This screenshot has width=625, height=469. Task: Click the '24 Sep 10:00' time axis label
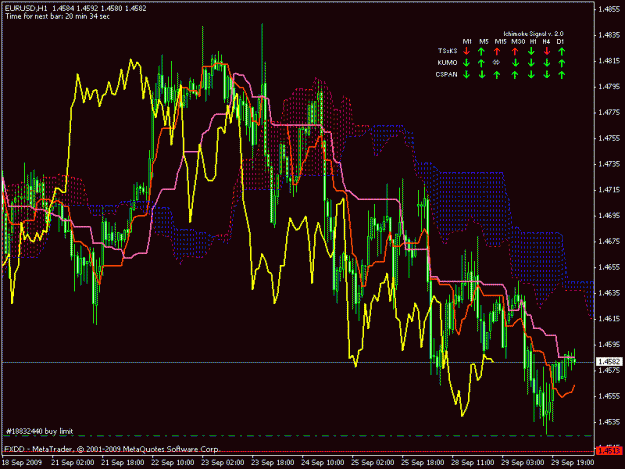point(323,462)
